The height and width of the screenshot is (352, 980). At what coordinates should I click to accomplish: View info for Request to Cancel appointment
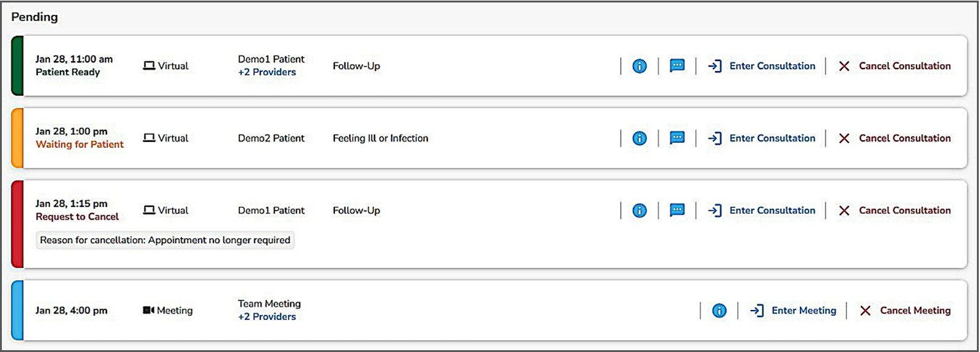click(x=640, y=211)
